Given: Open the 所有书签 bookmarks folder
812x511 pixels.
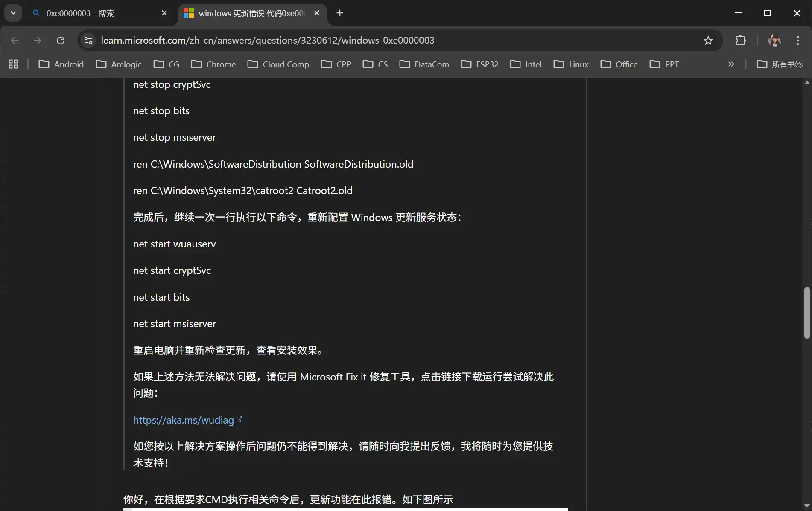Looking at the screenshot, I should pyautogui.click(x=780, y=64).
